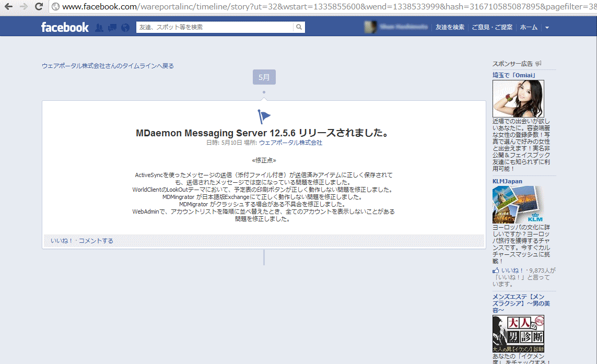Open the KLM postcards ad image

coord(518,205)
